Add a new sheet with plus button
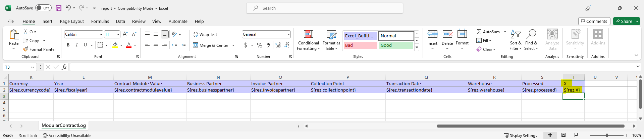 coord(106,126)
